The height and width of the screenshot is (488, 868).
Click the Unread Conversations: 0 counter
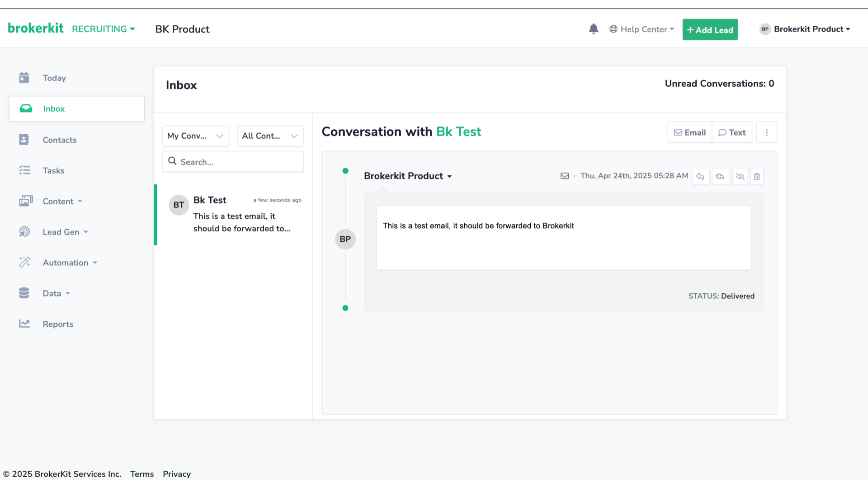tap(719, 84)
